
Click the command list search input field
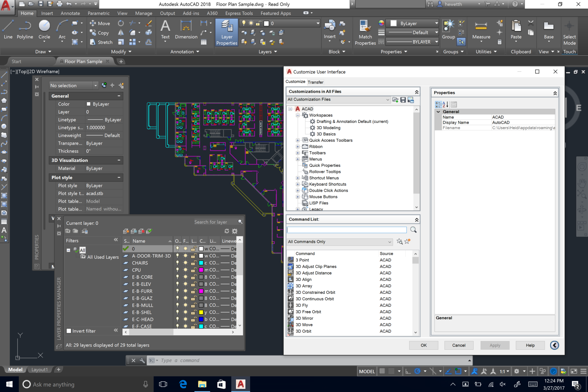click(347, 230)
